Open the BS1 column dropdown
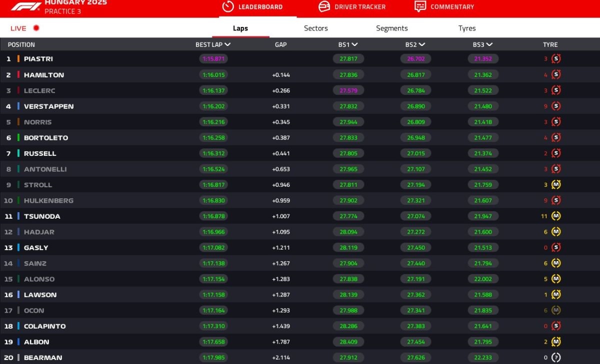Image resolution: width=600 pixels, height=364 pixels. 355,44
